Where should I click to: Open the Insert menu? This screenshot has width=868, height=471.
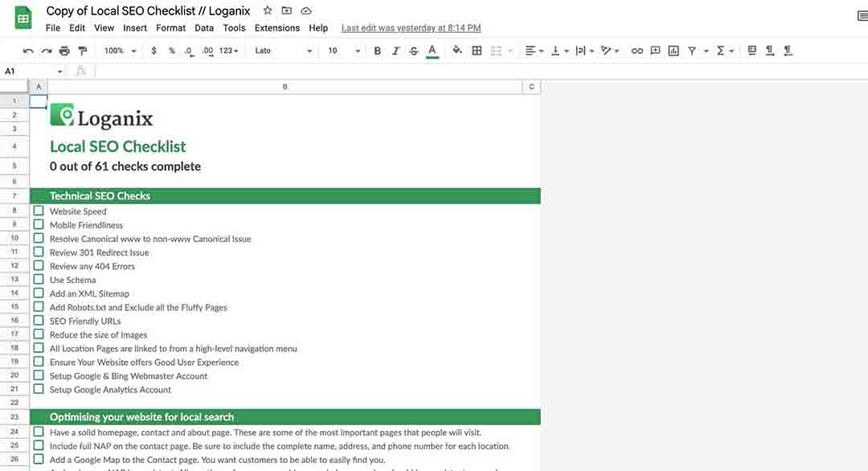point(134,27)
